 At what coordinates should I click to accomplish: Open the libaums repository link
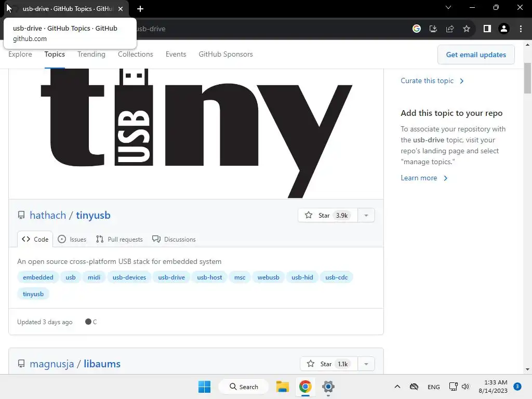pyautogui.click(x=102, y=364)
